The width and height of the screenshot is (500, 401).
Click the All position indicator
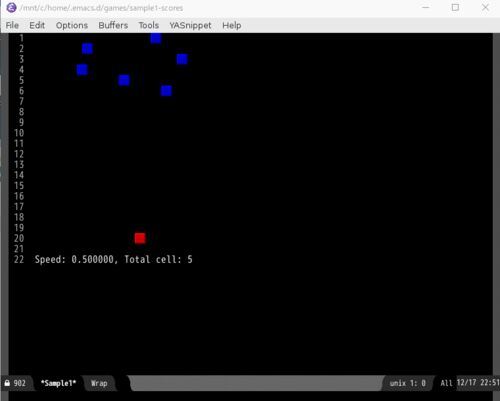click(446, 383)
